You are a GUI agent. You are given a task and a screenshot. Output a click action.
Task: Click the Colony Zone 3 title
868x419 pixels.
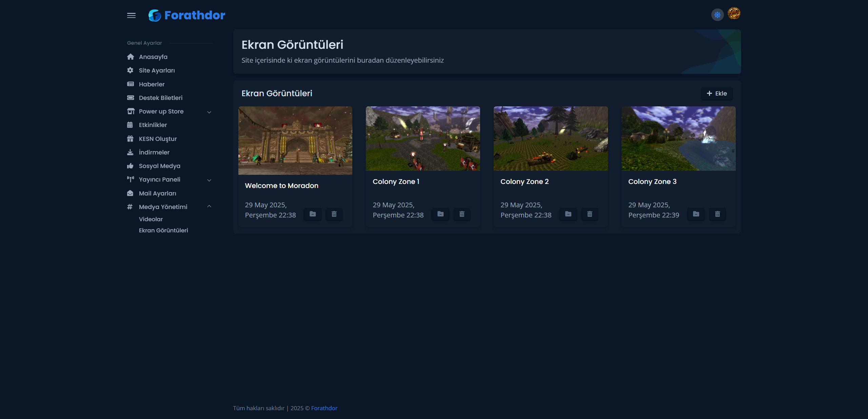(652, 182)
